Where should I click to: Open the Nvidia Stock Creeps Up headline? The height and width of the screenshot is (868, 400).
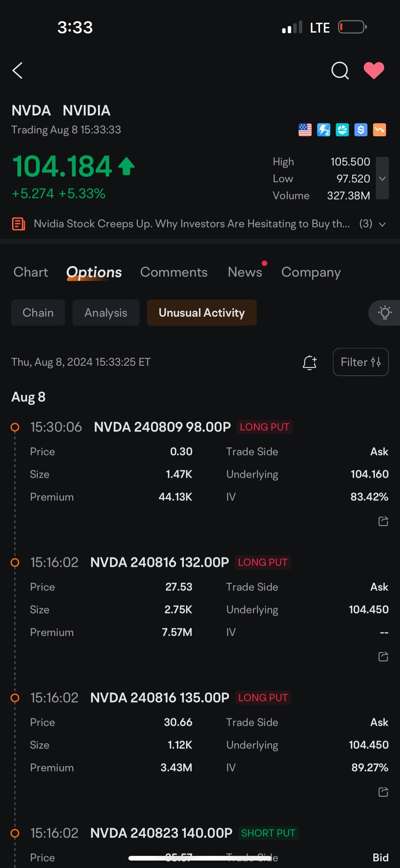[192, 224]
